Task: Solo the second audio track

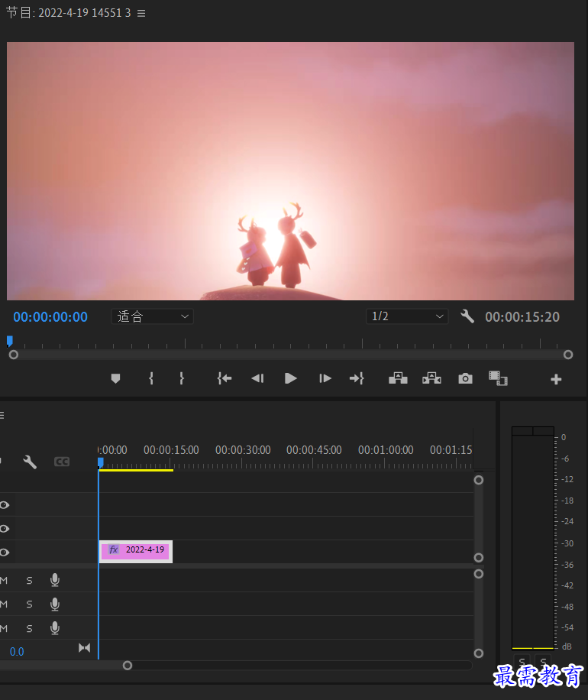Action: coord(30,604)
